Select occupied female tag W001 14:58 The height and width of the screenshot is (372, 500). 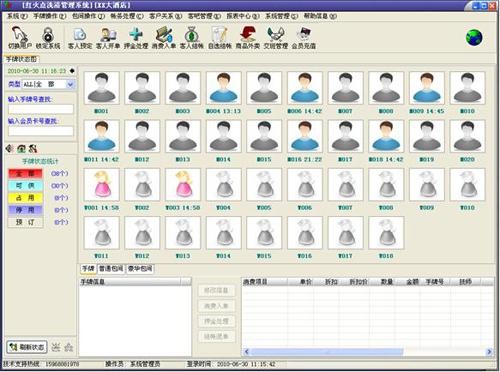(x=102, y=184)
